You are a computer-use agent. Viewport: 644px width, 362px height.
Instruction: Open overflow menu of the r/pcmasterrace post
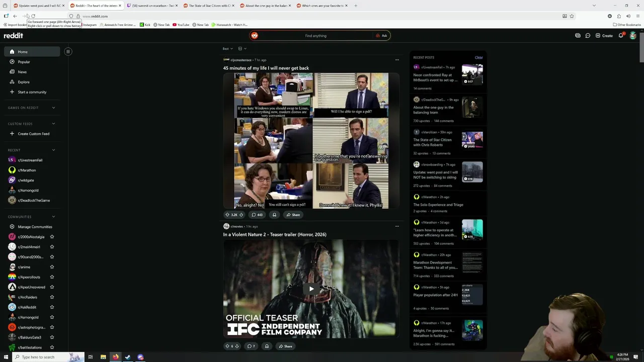[397, 60]
